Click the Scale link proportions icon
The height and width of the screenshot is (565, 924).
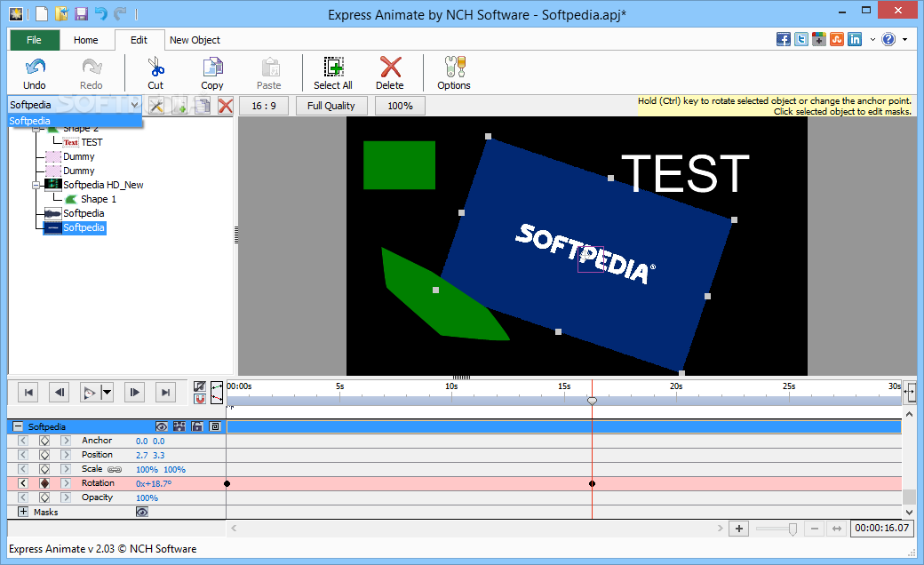tap(115, 470)
